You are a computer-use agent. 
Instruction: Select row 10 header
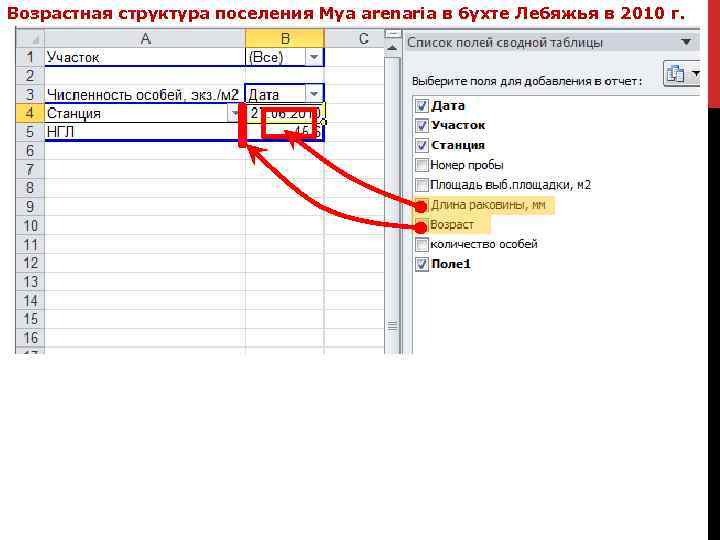tap(30, 226)
